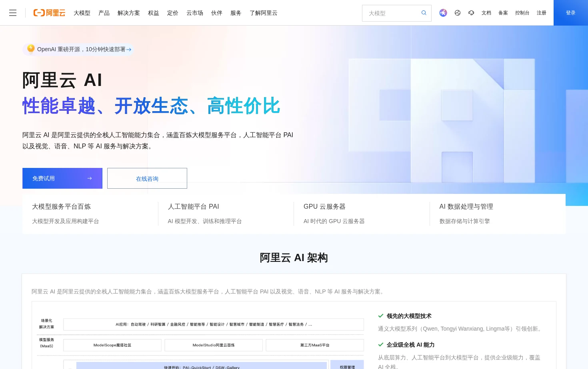Screen dimensions: 588x369
Task: Click the 领先的大模型技术 title
Action: (x=409, y=316)
